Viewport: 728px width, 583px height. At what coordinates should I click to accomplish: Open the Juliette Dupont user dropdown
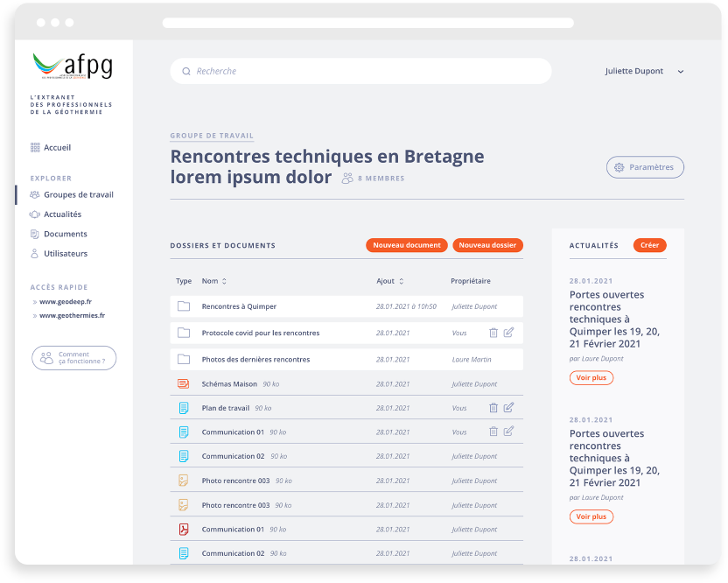644,71
